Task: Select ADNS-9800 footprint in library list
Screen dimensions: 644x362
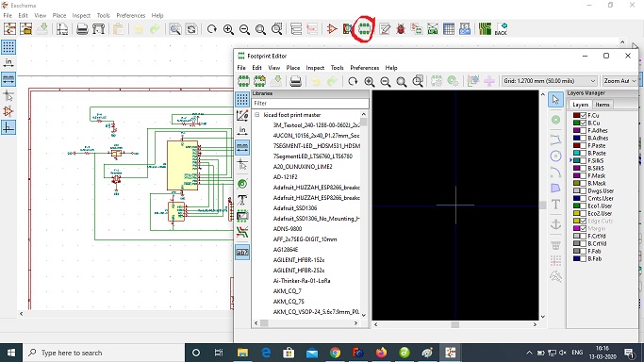Action: click(x=288, y=229)
